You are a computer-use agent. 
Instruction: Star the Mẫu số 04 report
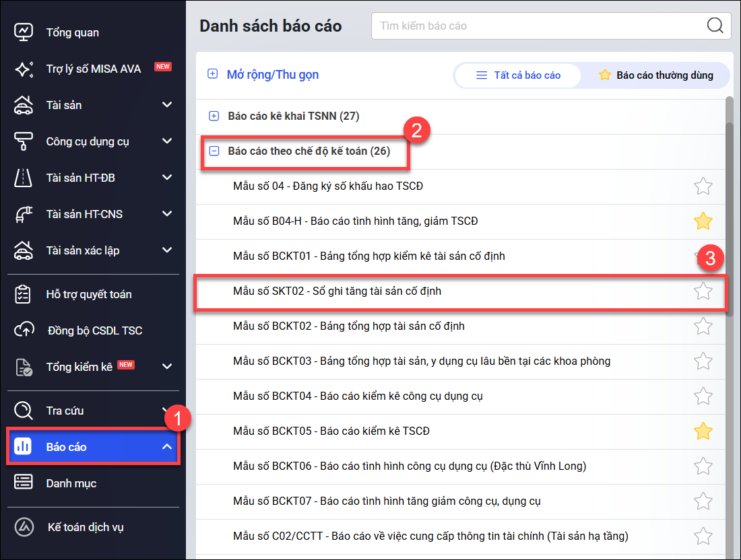[x=703, y=186]
